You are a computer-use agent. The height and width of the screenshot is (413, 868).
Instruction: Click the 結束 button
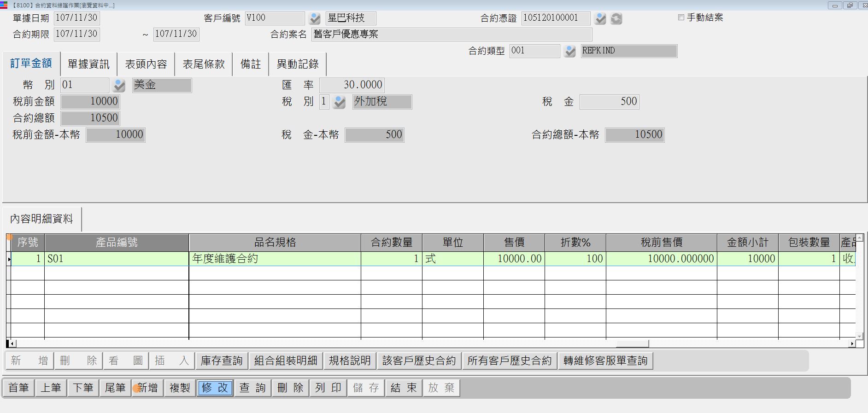[x=404, y=388]
